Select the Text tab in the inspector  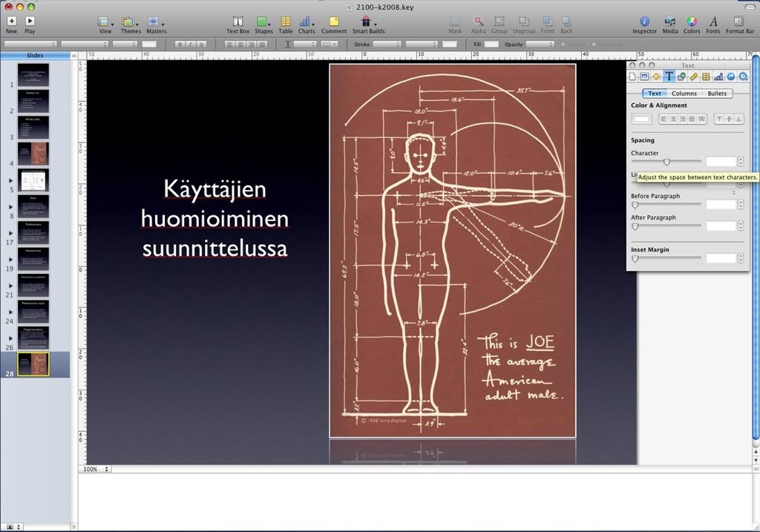[655, 93]
